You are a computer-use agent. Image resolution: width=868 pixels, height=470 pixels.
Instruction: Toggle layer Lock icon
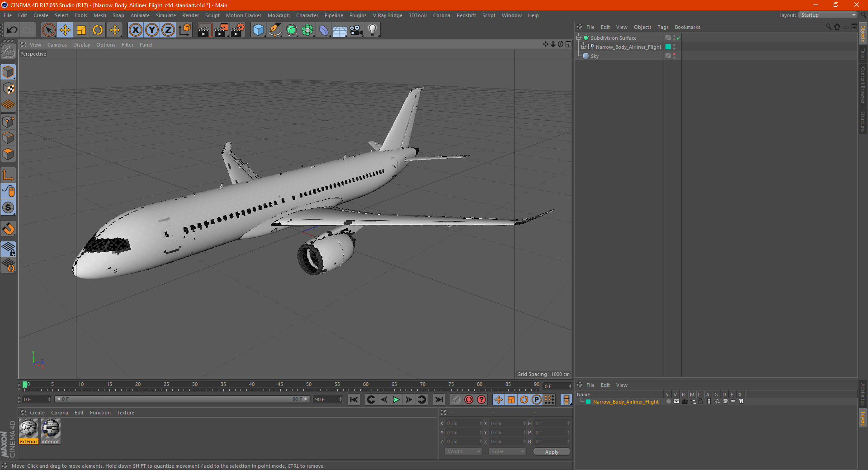(x=700, y=401)
